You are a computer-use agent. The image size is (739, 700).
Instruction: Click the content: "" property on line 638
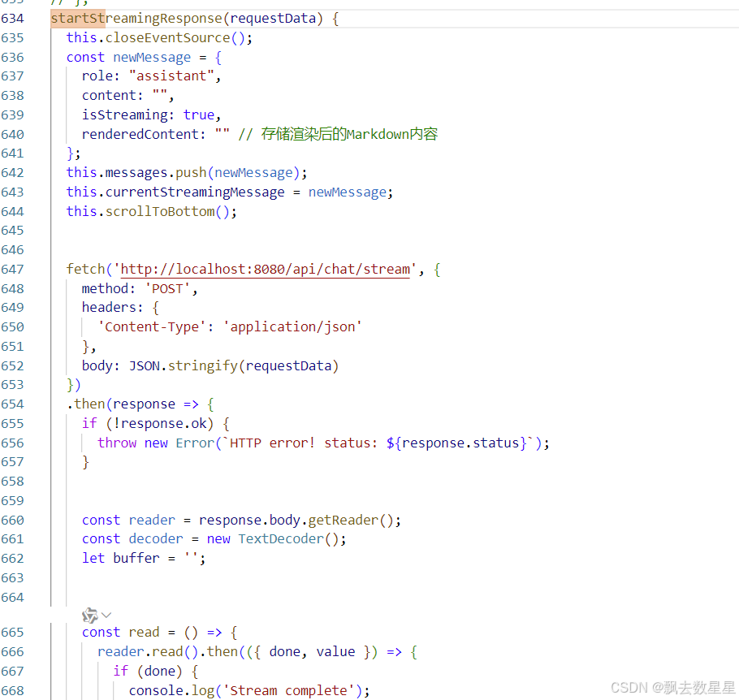(127, 96)
